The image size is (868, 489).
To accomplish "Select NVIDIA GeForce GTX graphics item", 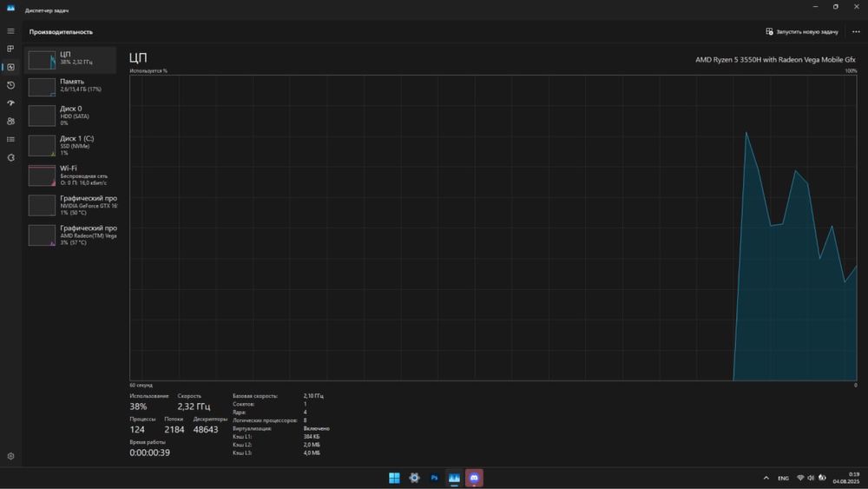I will 70,206.
